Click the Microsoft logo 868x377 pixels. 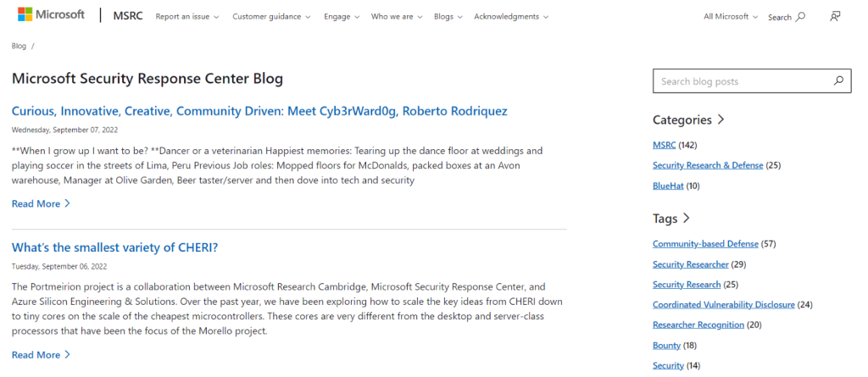pos(49,15)
